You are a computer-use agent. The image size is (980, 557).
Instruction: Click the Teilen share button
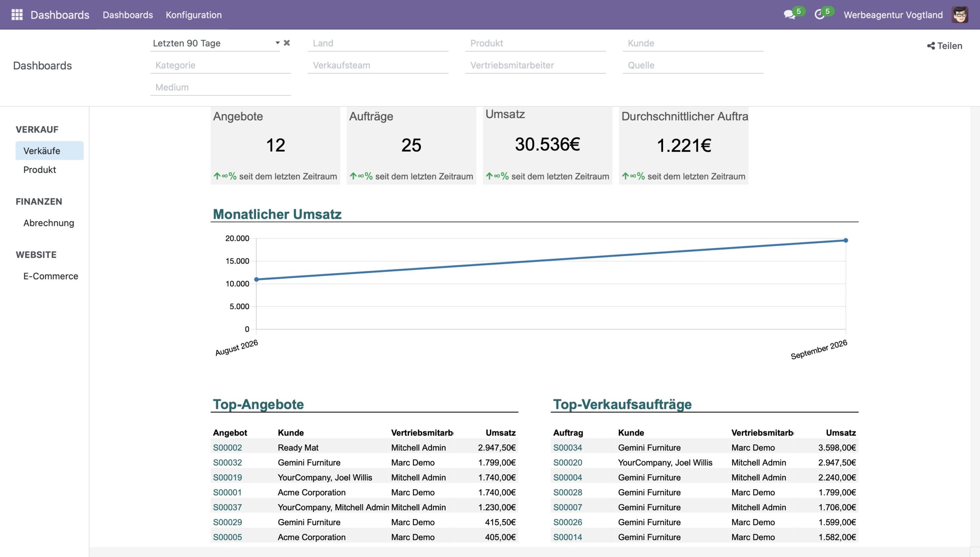pyautogui.click(x=944, y=46)
